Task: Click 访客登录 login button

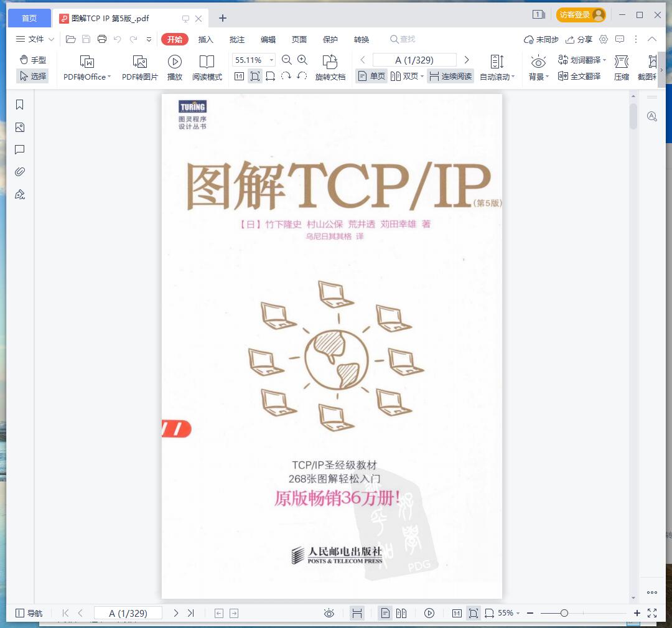Action: (x=581, y=15)
